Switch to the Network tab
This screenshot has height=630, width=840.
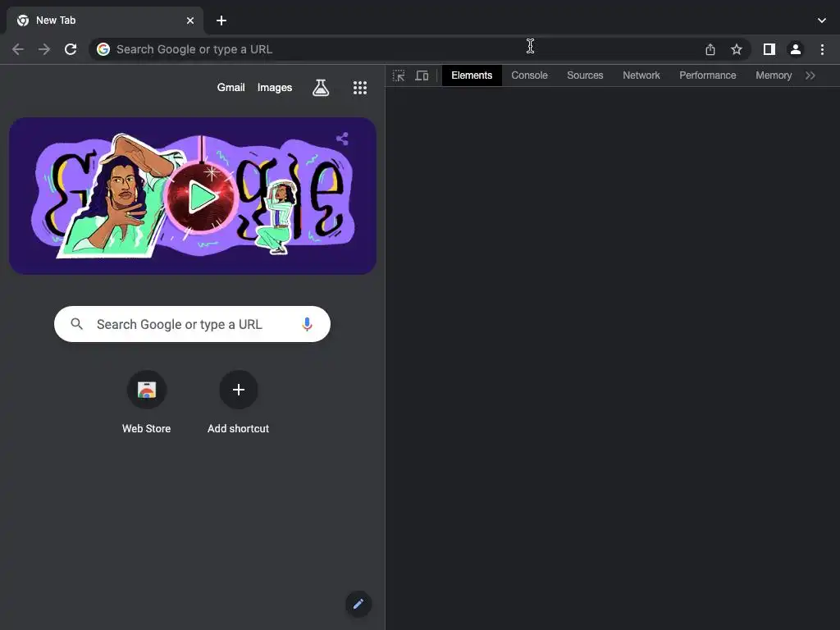tap(641, 75)
